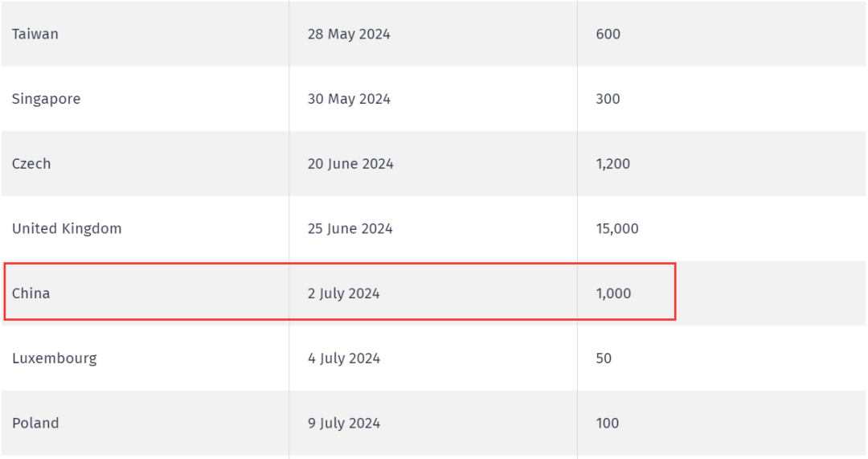The height and width of the screenshot is (459, 868).
Task: Select the Taiwan country cell
Action: click(145, 34)
